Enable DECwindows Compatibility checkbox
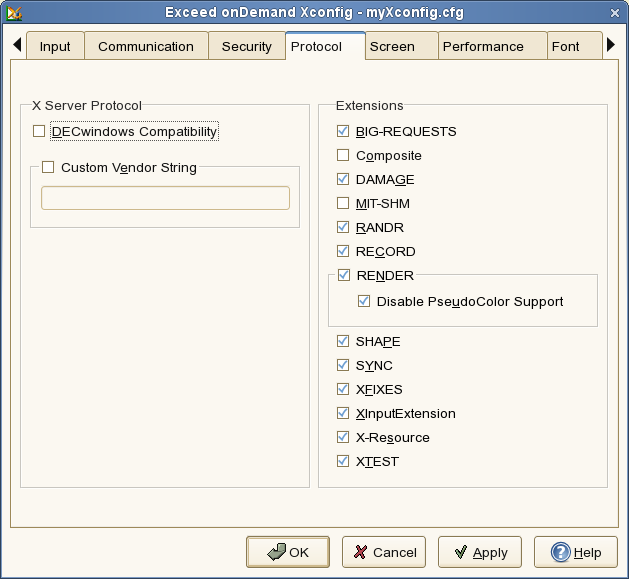Viewport: 629px width, 579px height. 39,131
